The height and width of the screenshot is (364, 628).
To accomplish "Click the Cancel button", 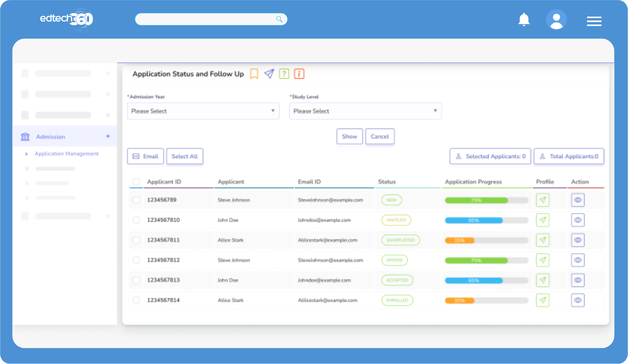I will (x=380, y=136).
